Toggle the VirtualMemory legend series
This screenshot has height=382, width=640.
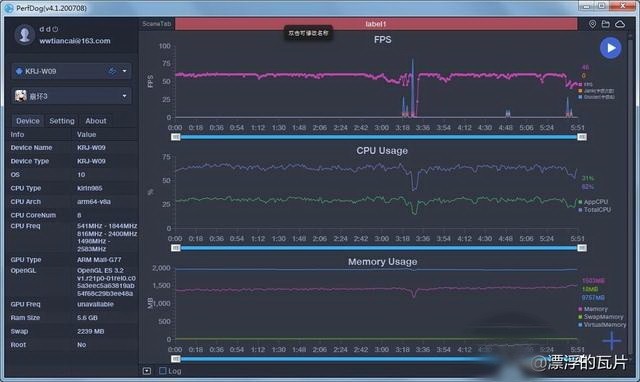(602, 325)
